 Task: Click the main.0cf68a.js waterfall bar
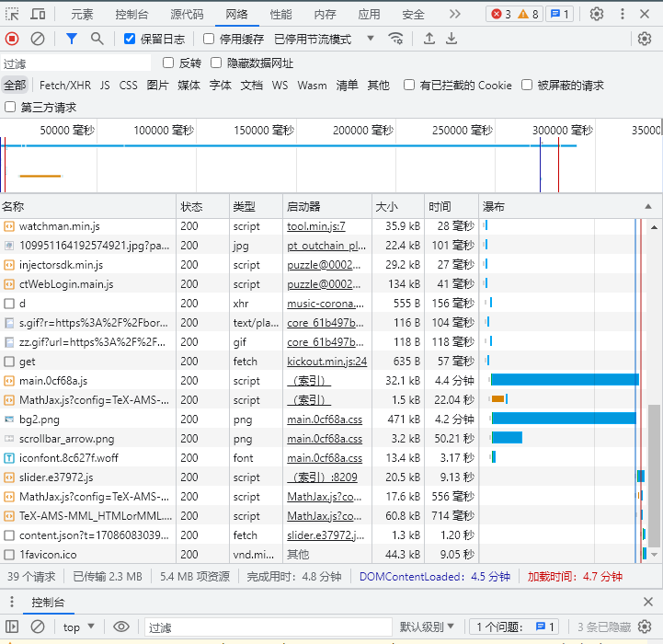565,380
